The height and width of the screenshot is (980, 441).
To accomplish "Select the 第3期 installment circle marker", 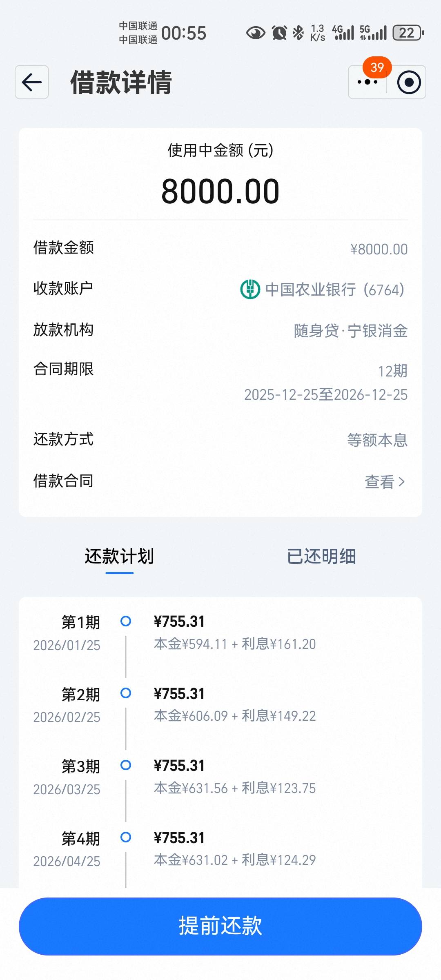I will coord(126,765).
